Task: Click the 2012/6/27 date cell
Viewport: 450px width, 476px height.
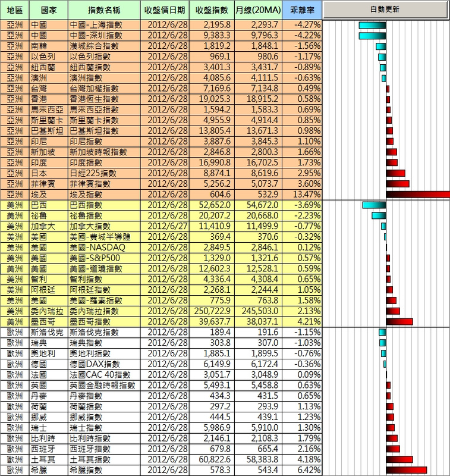Action: click(165, 227)
